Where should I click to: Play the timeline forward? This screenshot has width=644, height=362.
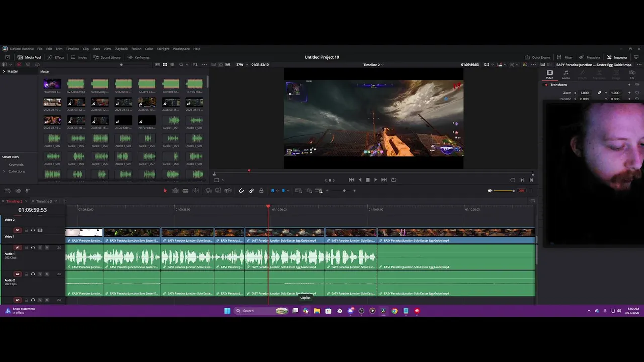[x=375, y=180]
